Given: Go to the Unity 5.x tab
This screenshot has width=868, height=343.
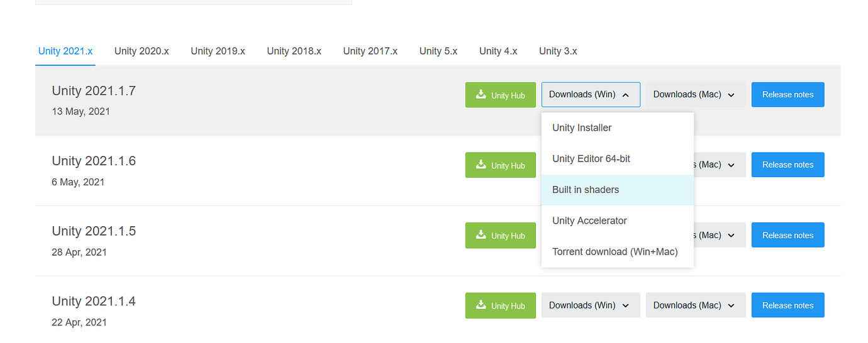Looking at the screenshot, I should 438,51.
